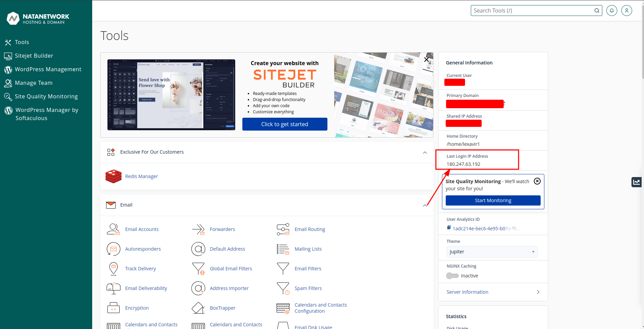
Task: Open Manage Team in sidebar
Action: tap(28, 83)
